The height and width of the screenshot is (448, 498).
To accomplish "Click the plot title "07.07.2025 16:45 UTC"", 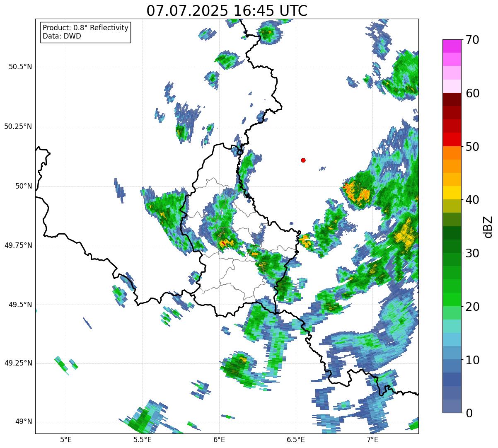I will click(227, 10).
